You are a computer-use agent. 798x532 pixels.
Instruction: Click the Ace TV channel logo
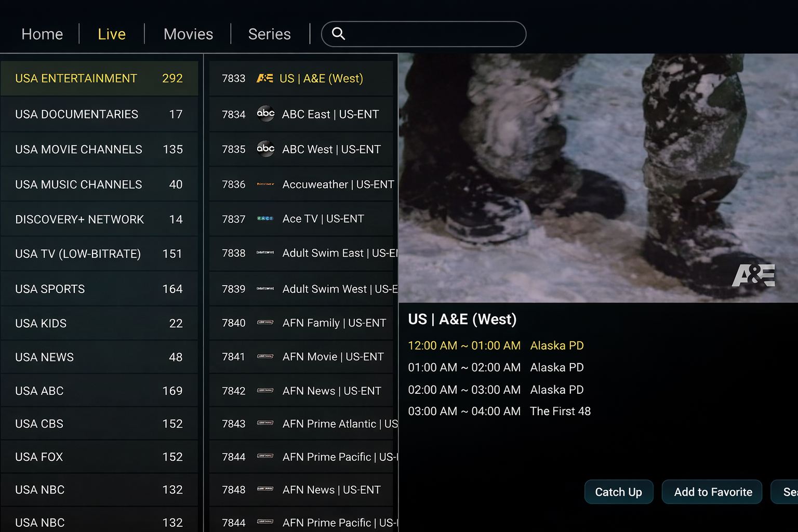point(265,219)
